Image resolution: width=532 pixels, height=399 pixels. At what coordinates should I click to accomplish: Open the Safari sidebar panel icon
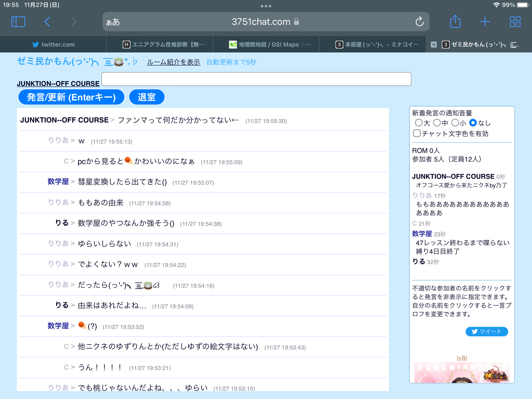tap(18, 22)
